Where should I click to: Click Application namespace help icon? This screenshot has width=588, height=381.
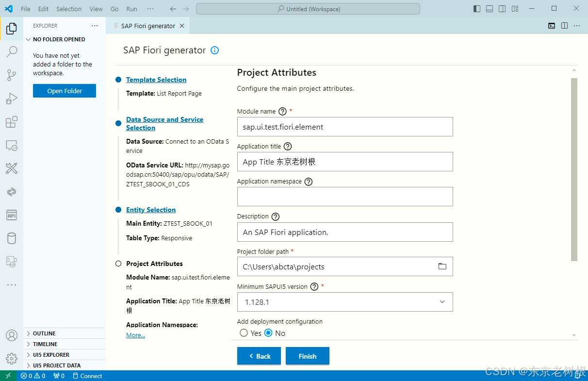[x=309, y=182]
